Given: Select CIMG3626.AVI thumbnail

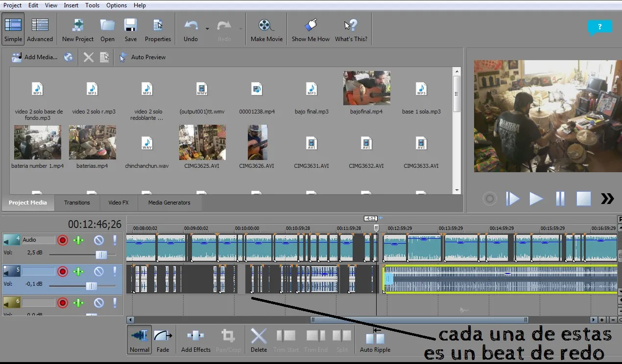Looking at the screenshot, I should [257, 142].
